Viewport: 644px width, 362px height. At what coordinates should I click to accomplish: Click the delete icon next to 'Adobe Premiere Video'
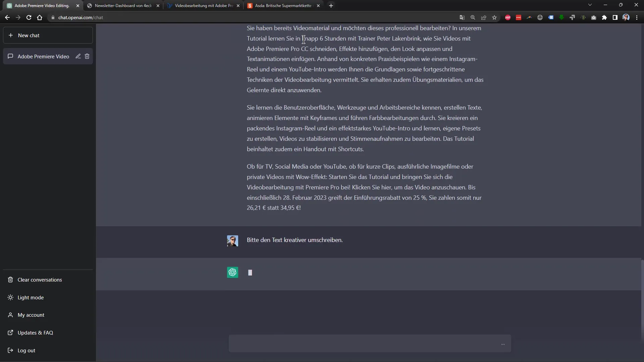pos(87,56)
